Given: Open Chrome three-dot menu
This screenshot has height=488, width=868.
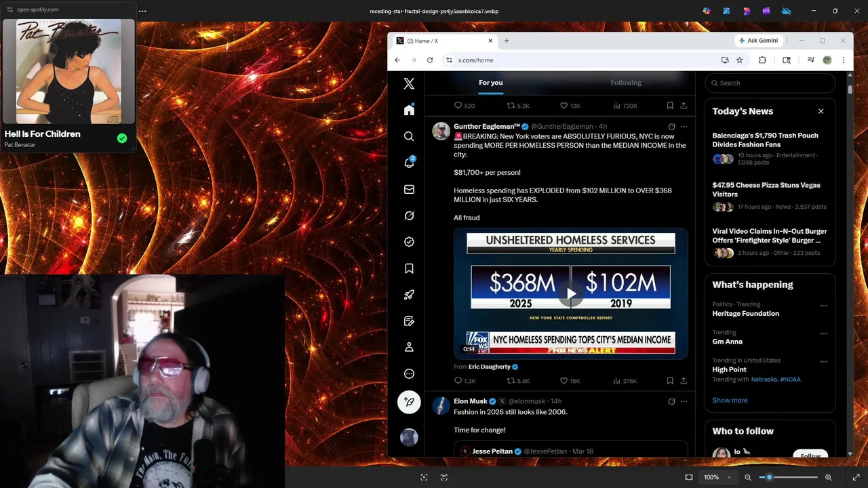Looking at the screenshot, I should coord(844,60).
